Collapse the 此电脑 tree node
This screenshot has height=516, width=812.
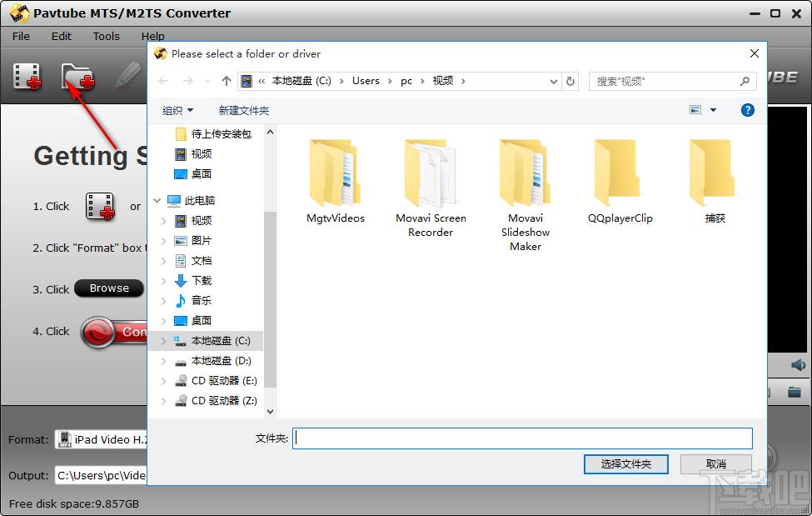(x=157, y=200)
